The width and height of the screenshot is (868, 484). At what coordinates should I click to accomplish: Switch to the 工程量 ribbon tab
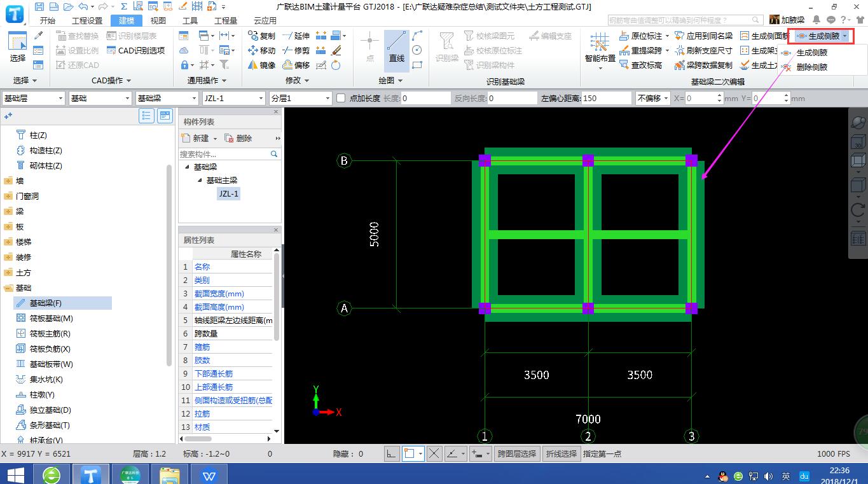tap(225, 20)
